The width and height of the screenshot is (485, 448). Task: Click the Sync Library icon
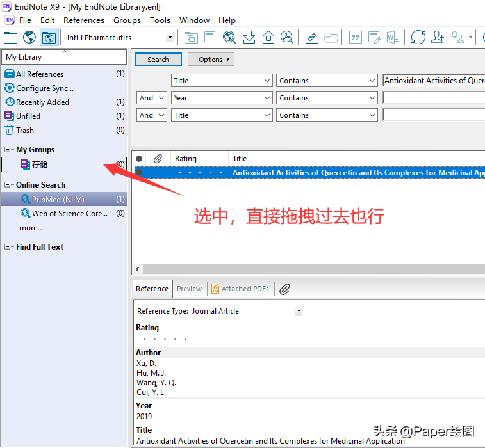[418, 38]
